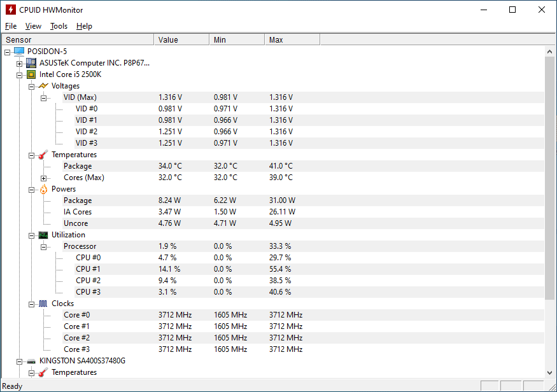Screen dimensions: 557x392
Task: Collapse the POSIDON-5 root node
Action: 8,52
